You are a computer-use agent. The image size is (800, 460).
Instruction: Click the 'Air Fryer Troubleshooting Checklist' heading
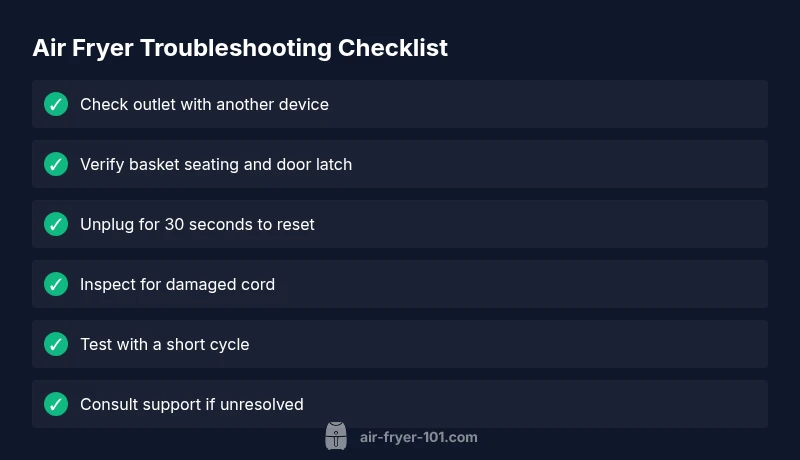pyautogui.click(x=240, y=47)
